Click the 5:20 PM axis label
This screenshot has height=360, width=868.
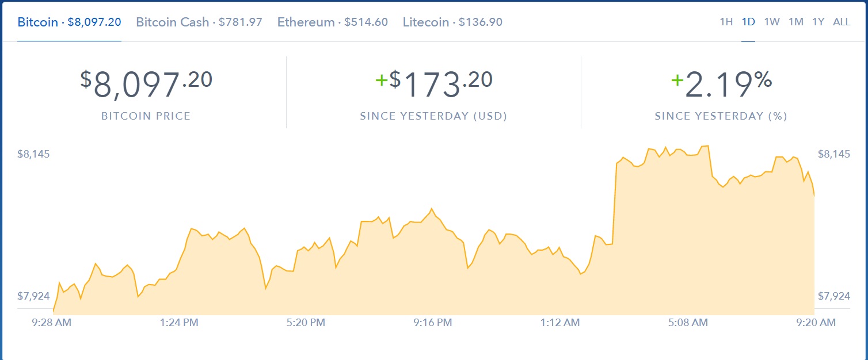click(x=306, y=323)
